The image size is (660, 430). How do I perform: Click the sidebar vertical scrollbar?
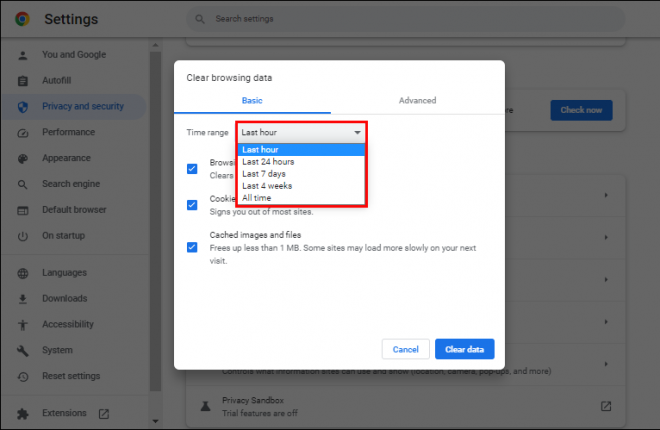[x=154, y=230]
